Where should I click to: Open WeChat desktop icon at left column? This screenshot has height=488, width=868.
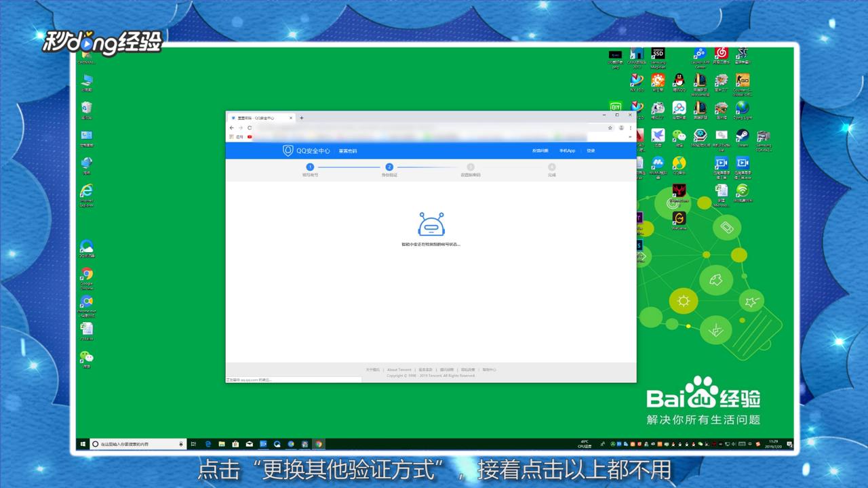[87, 359]
